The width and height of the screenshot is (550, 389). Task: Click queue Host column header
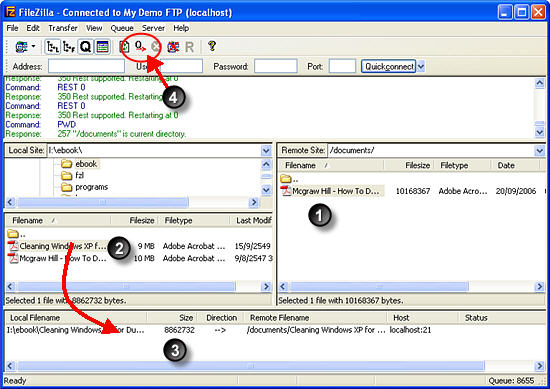coord(423,318)
